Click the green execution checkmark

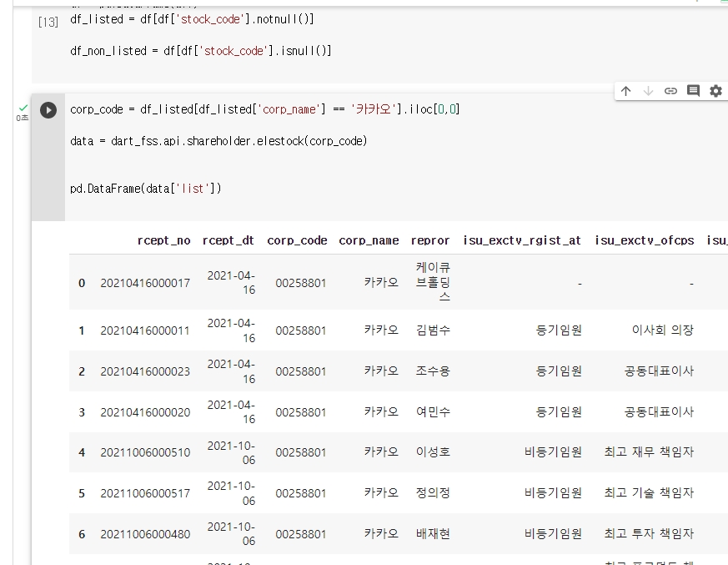pos(23,108)
